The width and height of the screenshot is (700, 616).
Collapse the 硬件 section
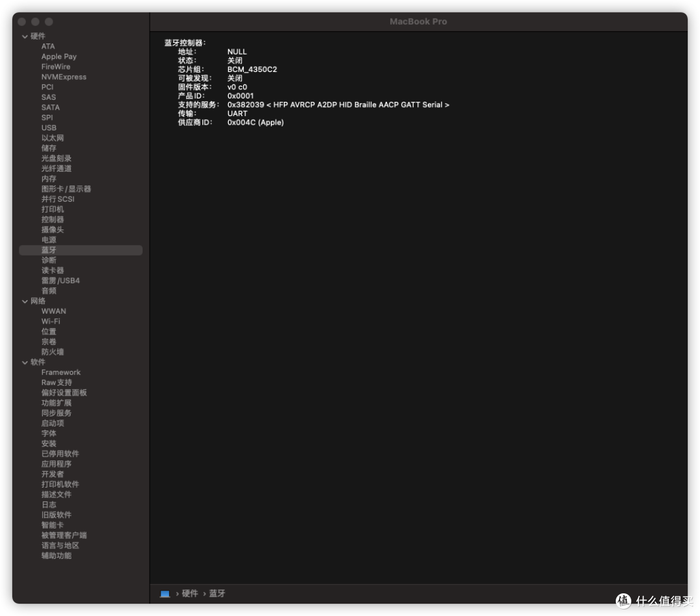25,36
